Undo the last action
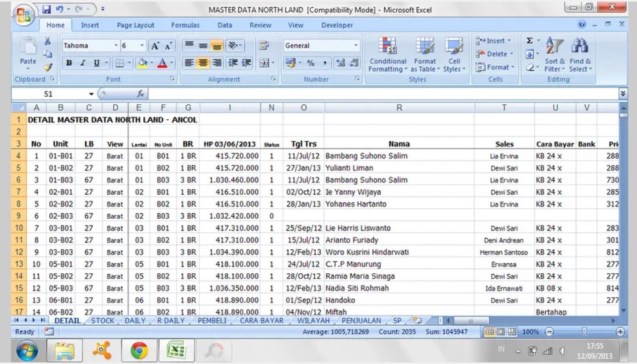Image resolution: width=637 pixels, height=364 pixels. (x=59, y=9)
